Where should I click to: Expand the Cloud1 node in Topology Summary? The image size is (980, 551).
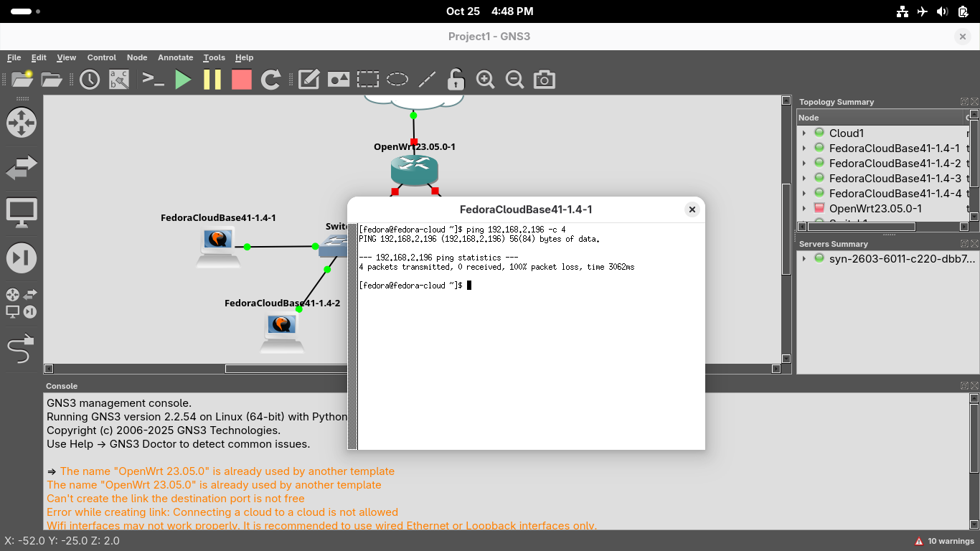[804, 133]
